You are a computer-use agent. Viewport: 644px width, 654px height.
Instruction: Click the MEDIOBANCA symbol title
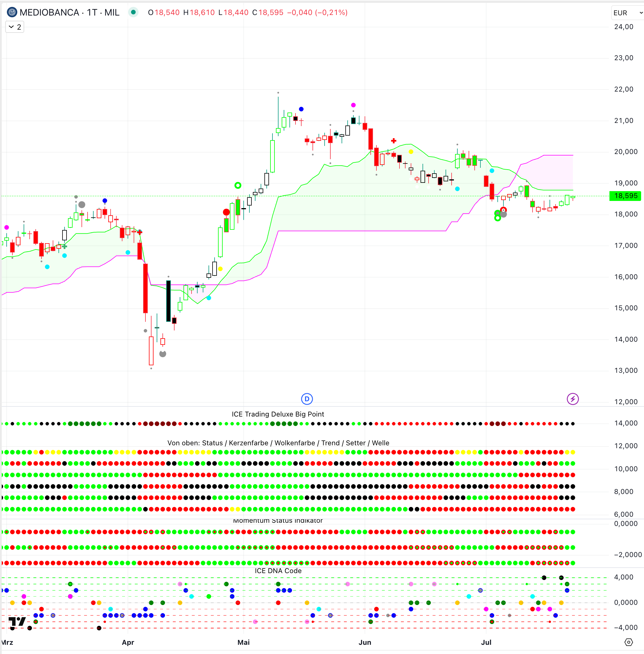pyautogui.click(x=49, y=12)
